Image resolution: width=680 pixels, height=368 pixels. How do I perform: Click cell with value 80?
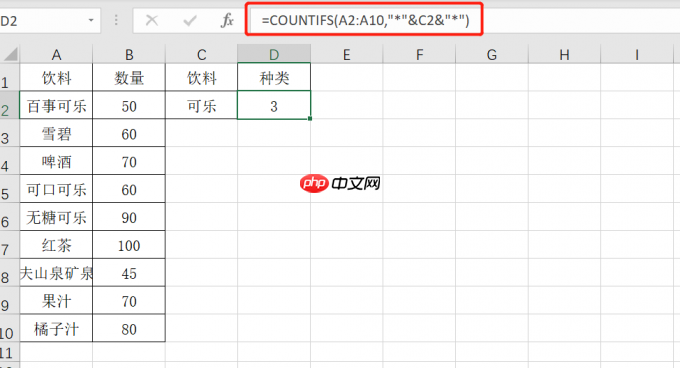(x=129, y=328)
